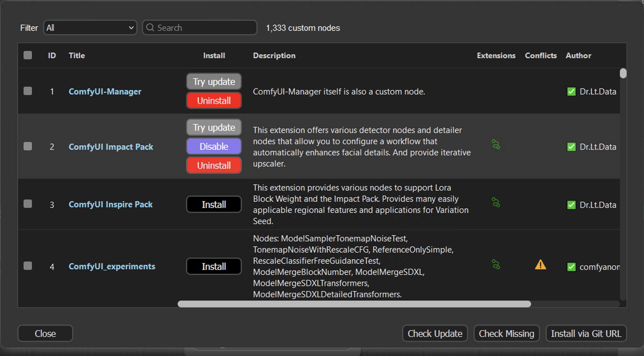Open extensions list icon for ComfyUI_experiments
The image size is (644, 356).
[496, 264]
